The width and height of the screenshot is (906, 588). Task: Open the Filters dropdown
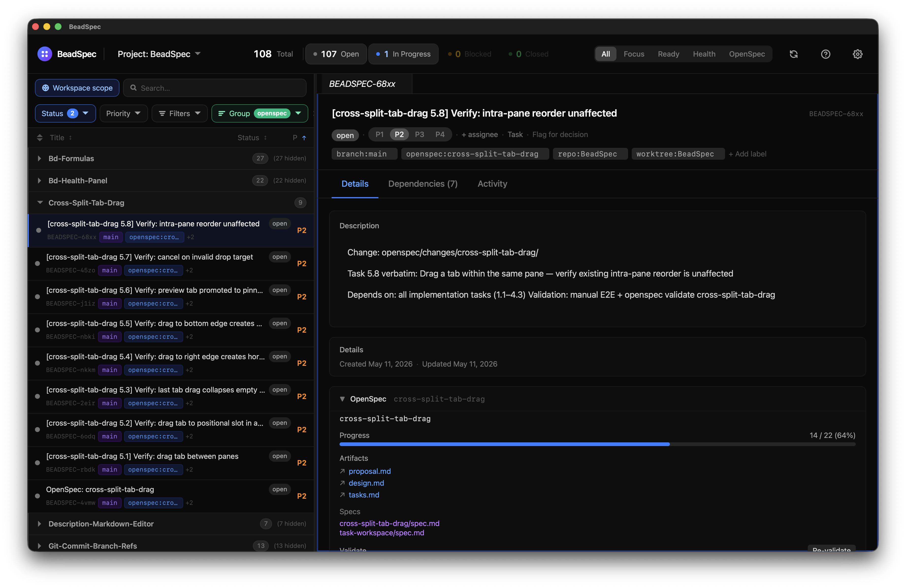tap(180, 113)
